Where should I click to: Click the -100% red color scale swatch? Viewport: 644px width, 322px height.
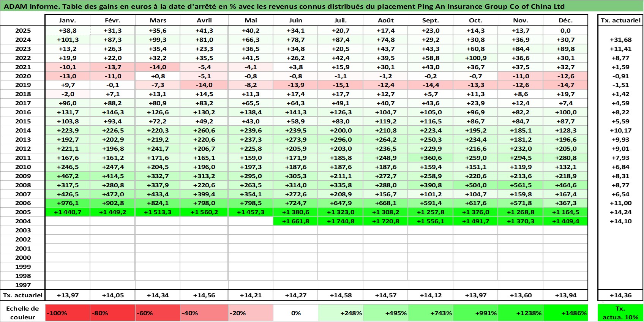pyautogui.click(x=68, y=313)
